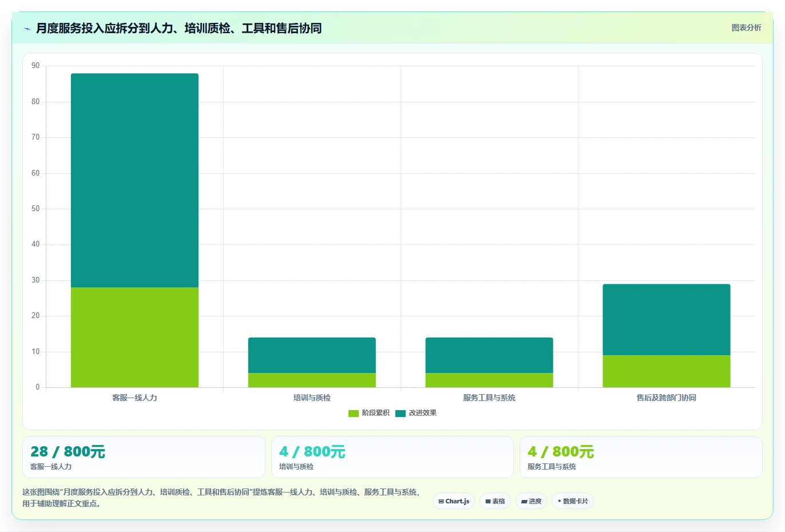
Task: Click the description text starting with 这张图围绕
Action: [x=221, y=498]
